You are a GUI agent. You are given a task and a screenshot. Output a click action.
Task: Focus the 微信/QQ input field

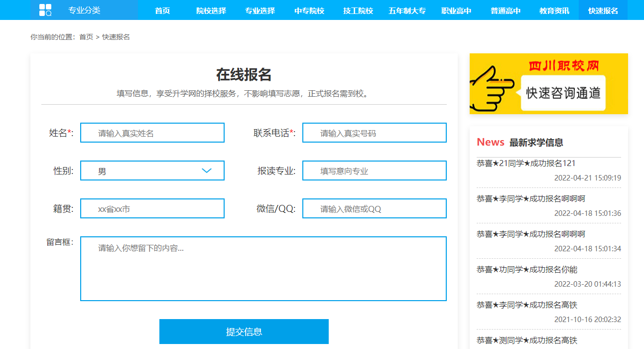coord(375,208)
